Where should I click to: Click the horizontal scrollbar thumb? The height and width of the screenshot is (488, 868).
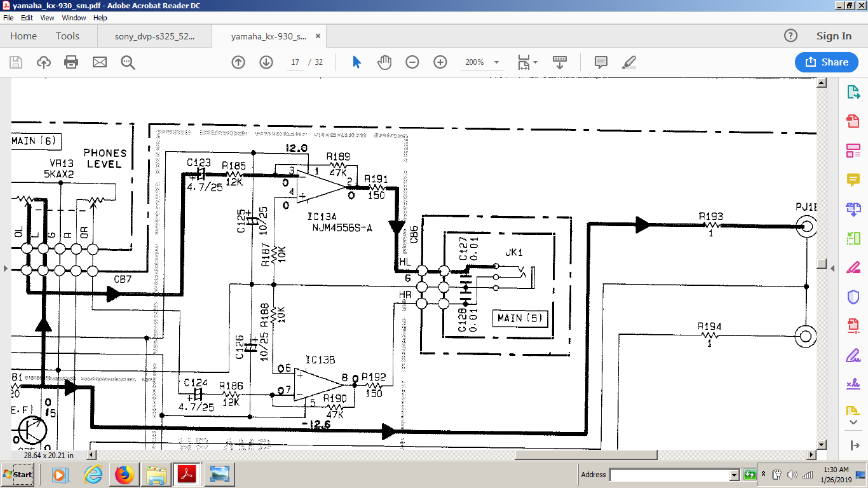pyautogui.click(x=586, y=454)
